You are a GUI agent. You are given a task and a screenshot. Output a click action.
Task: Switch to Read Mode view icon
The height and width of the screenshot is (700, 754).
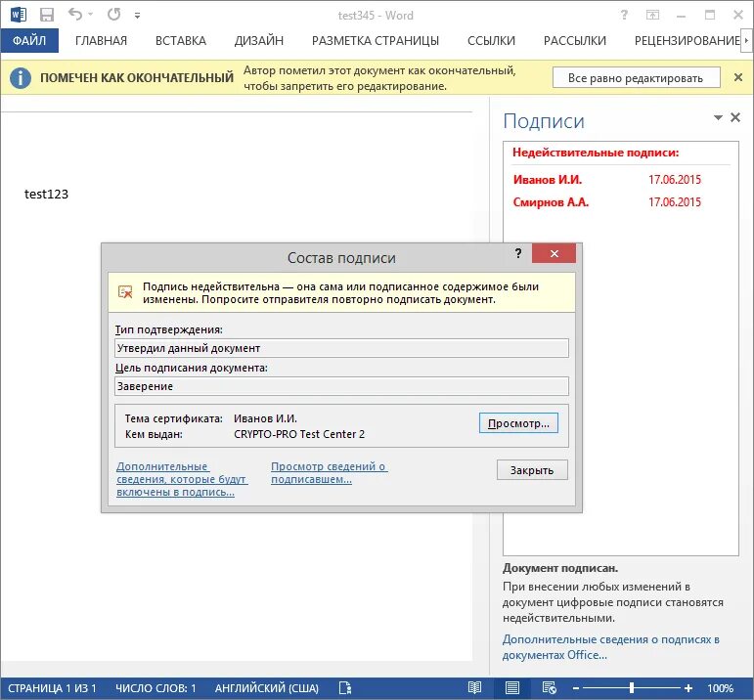pos(474,688)
